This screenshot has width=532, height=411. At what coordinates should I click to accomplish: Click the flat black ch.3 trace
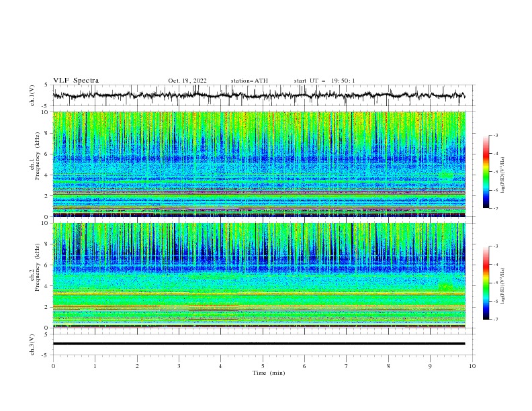259,344
